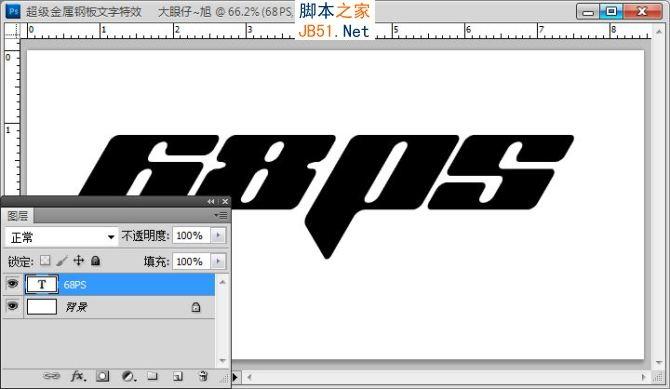670x389 pixels.
Task: Close the document window
Action: 642,12
